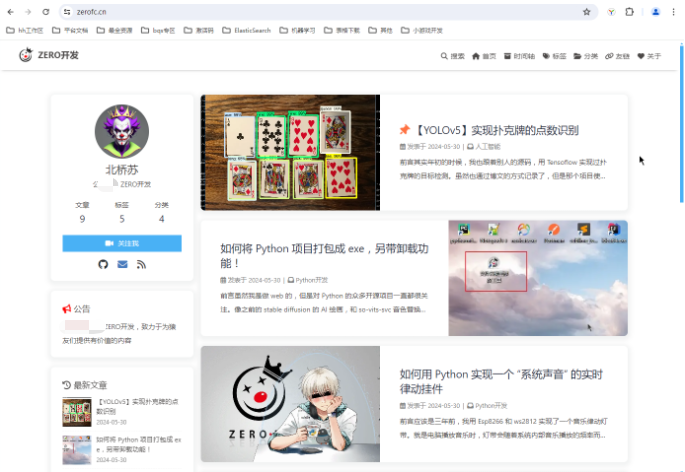The height and width of the screenshot is (472, 685).
Task: Open the Extensions puzzle-piece menu
Action: coord(629,12)
